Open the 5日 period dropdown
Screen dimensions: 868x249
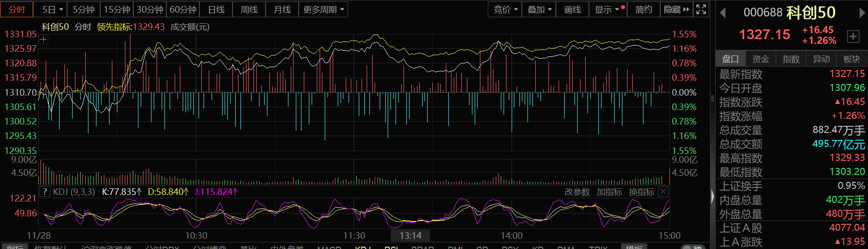coord(53,9)
